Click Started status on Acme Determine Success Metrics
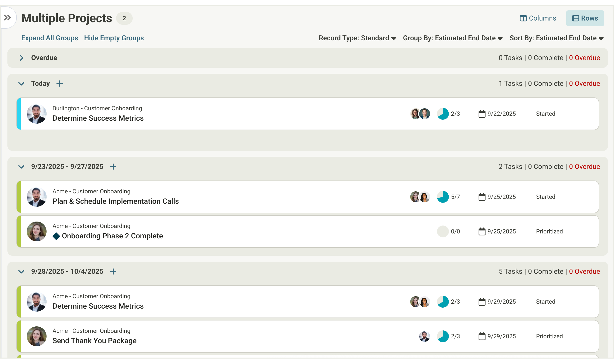This screenshot has height=364, width=614. point(546,302)
